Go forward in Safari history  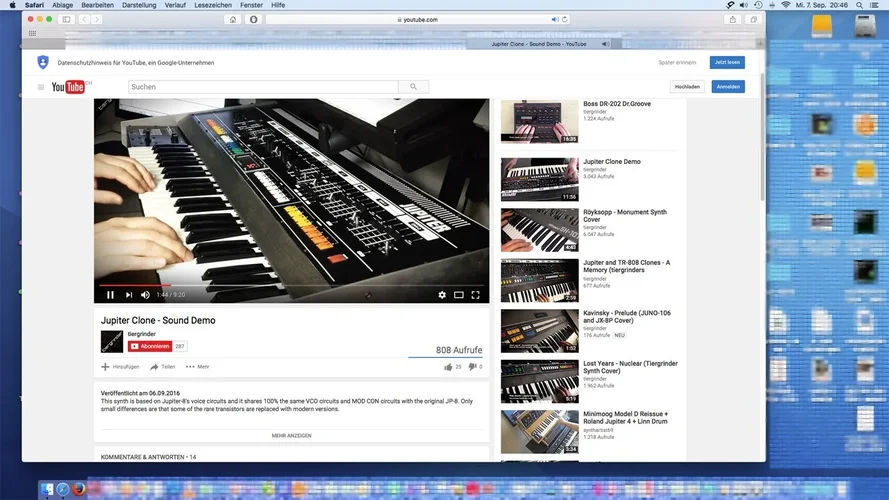point(97,19)
